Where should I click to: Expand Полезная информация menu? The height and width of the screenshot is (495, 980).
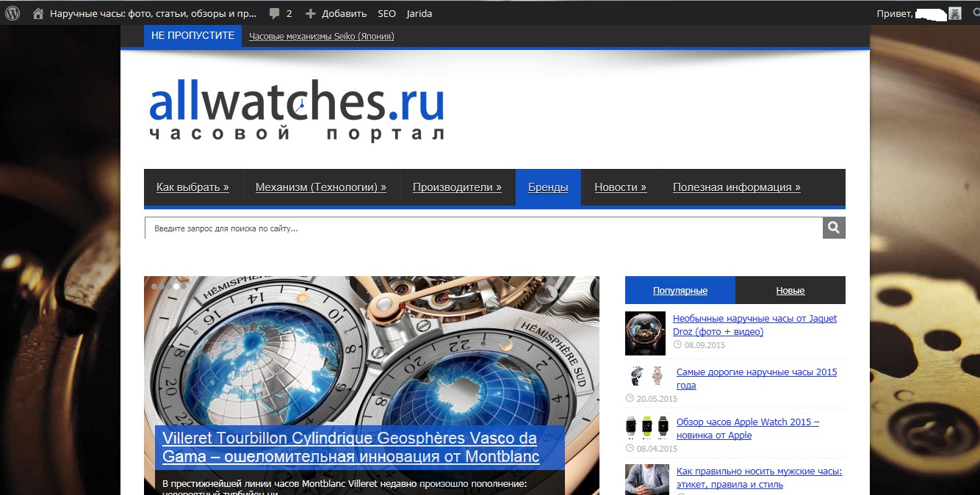click(x=737, y=187)
